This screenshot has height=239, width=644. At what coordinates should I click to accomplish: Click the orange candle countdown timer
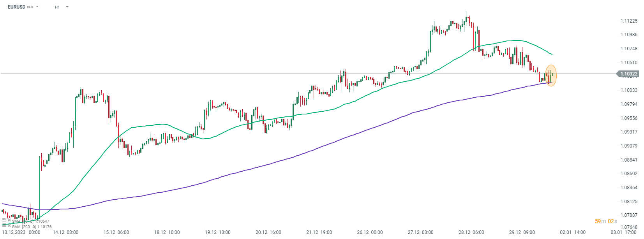point(606,221)
